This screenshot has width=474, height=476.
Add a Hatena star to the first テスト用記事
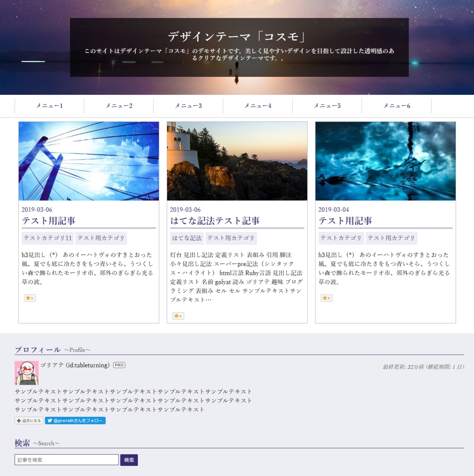coord(29,298)
